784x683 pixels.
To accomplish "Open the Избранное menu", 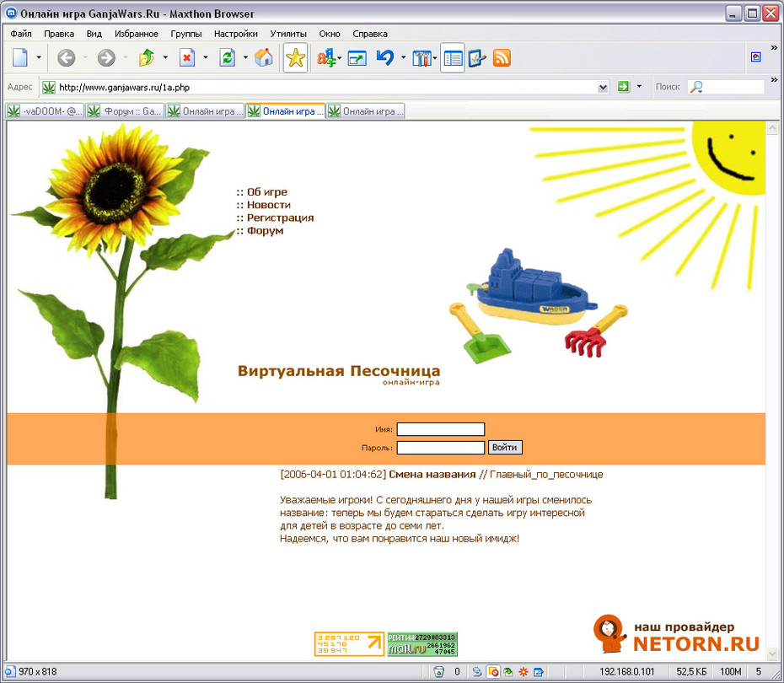I will pyautogui.click(x=137, y=34).
